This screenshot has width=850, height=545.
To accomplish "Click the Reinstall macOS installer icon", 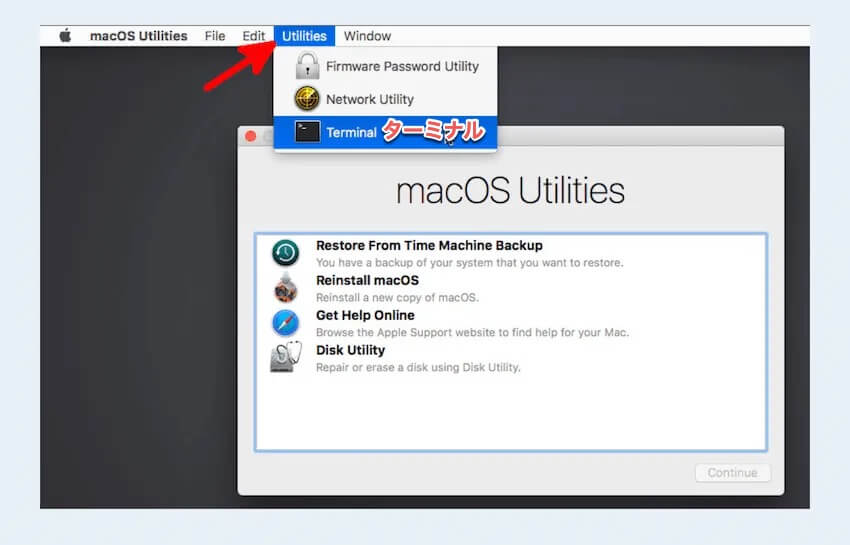I will pos(286,288).
